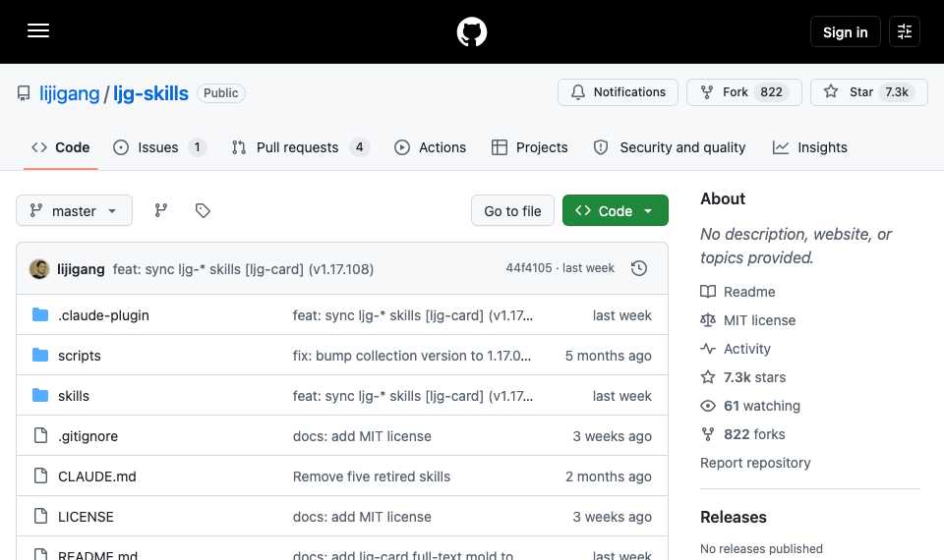Open 822 forks link
Screen dimensions: 944x560
point(754,434)
